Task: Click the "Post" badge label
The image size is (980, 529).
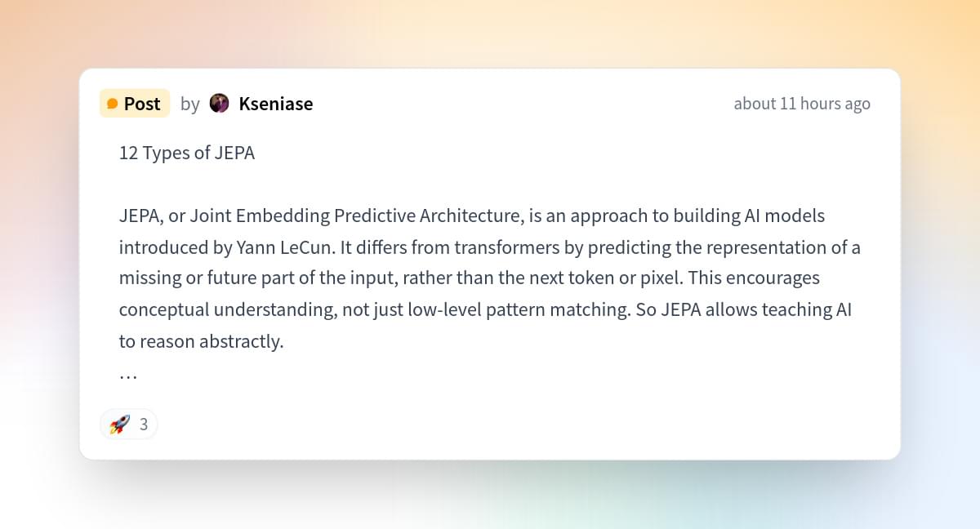Action: [142, 104]
